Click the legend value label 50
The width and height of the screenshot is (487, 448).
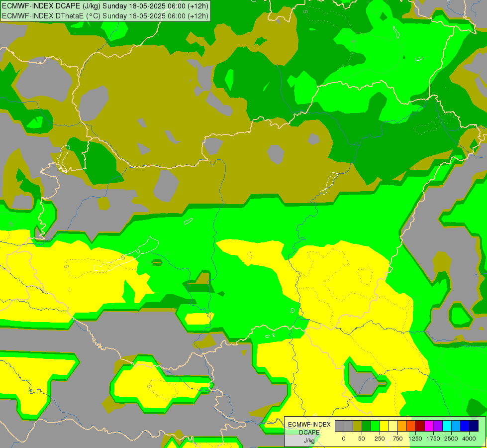click(x=362, y=439)
